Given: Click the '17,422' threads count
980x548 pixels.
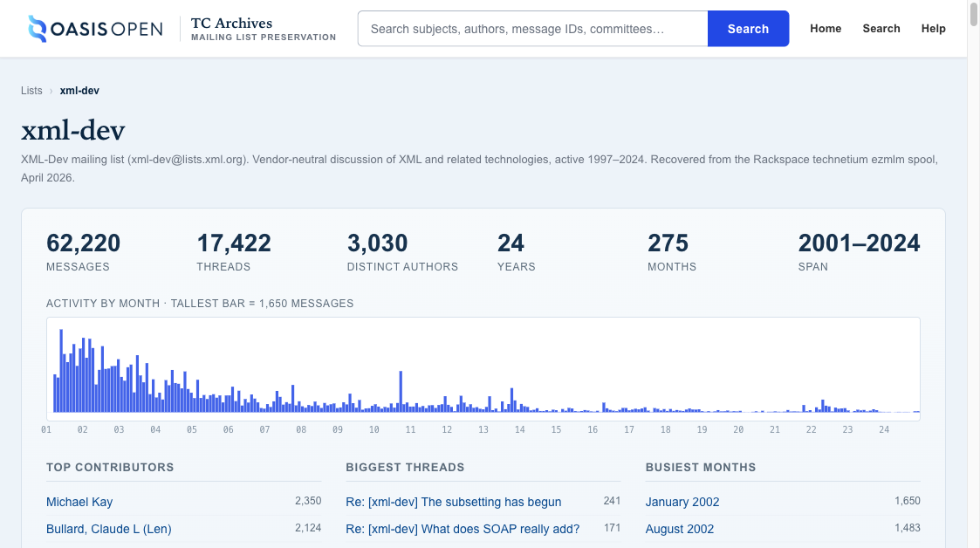Looking at the screenshot, I should click(234, 243).
